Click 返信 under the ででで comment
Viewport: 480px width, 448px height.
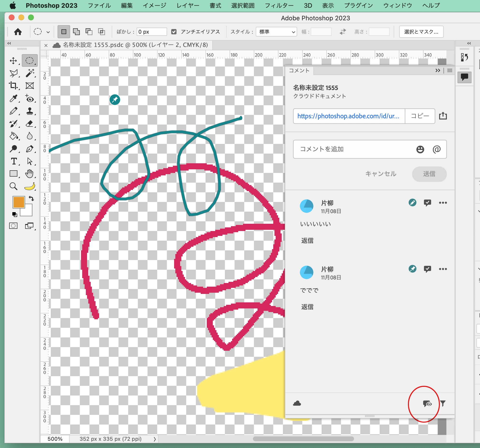coord(307,307)
